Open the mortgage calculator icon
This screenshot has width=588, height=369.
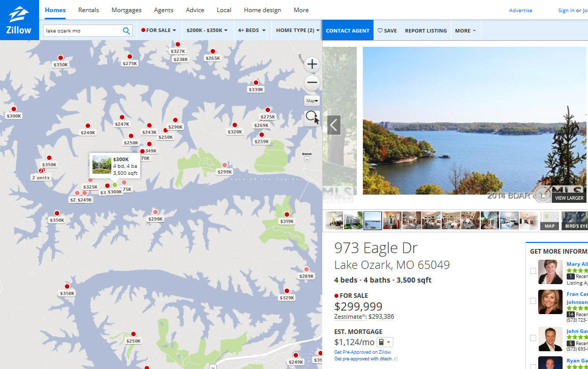coord(385,342)
